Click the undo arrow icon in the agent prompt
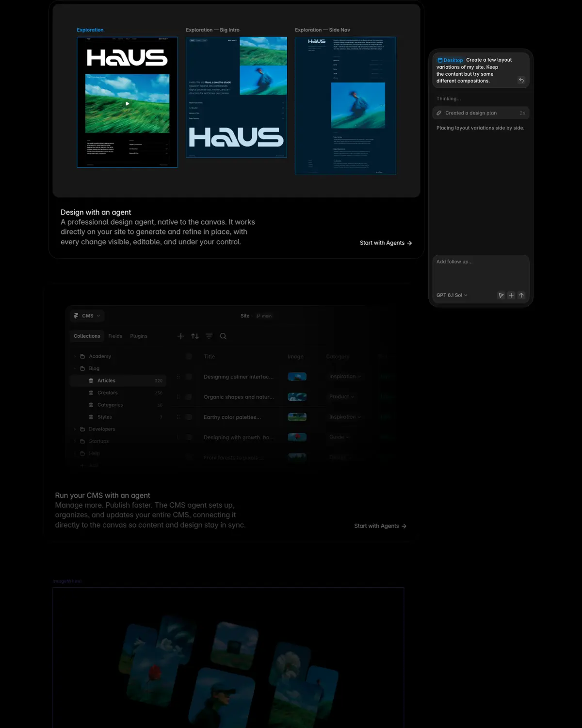This screenshot has height=728, width=582. coord(521,80)
